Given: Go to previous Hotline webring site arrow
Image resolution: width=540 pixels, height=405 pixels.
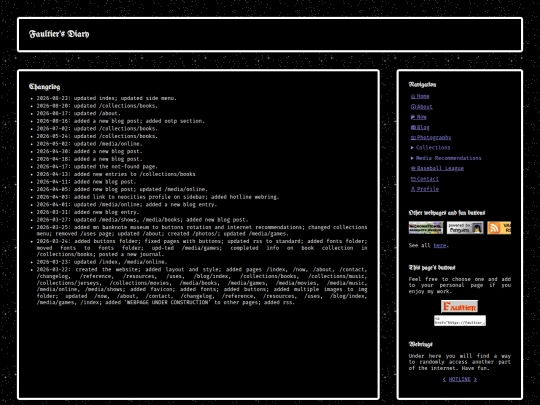Looking at the screenshot, I should pos(444,379).
